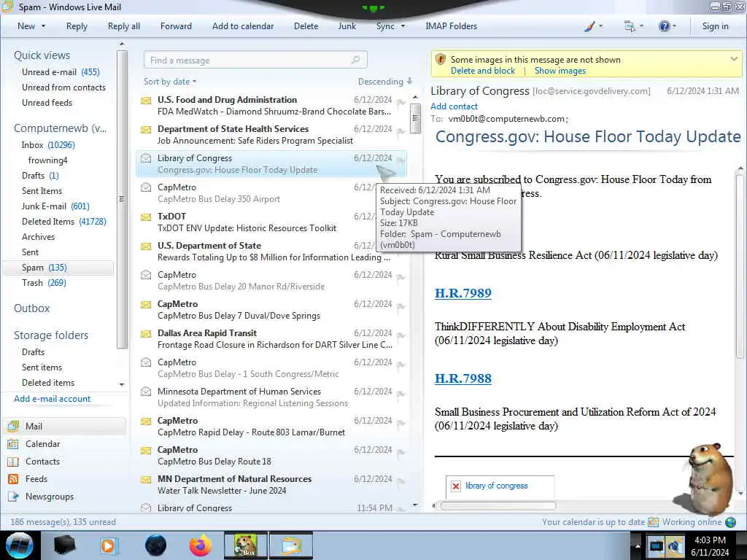747x560 pixels.
Task: Click the Bonzi hamster taskbar button
Action: point(246,545)
